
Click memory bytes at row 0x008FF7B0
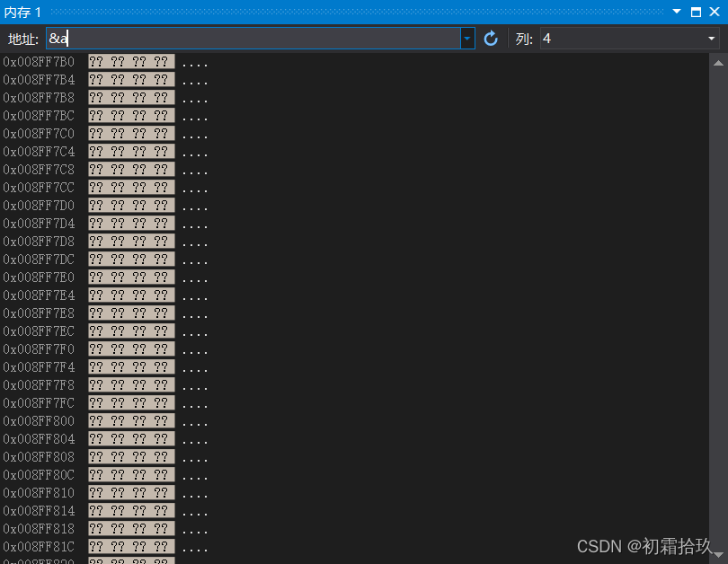(x=131, y=62)
